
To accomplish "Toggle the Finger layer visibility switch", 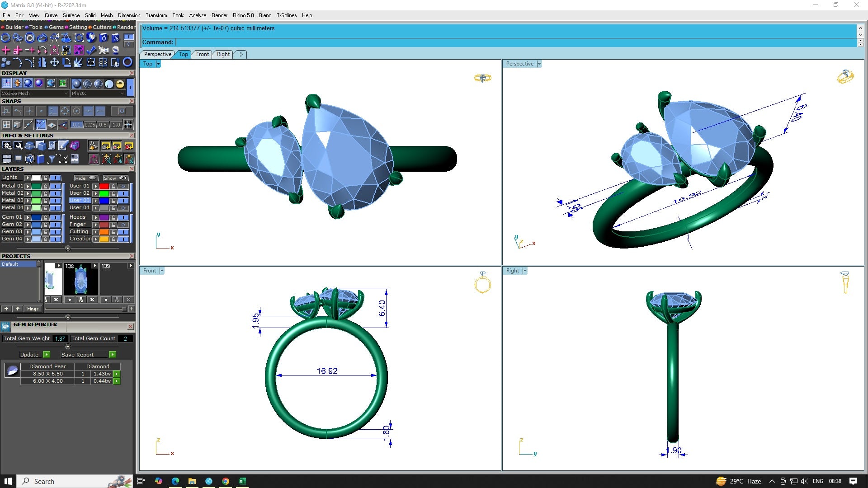I will coord(123,225).
